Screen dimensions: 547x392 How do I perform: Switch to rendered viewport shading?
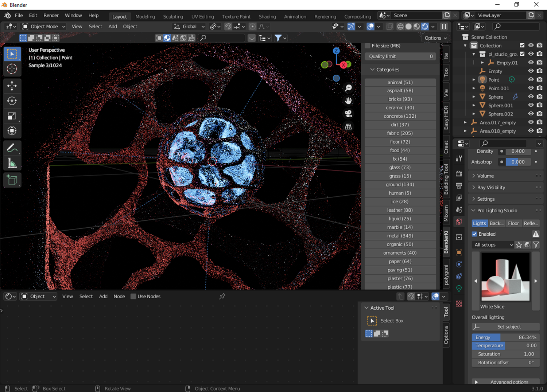425,27
